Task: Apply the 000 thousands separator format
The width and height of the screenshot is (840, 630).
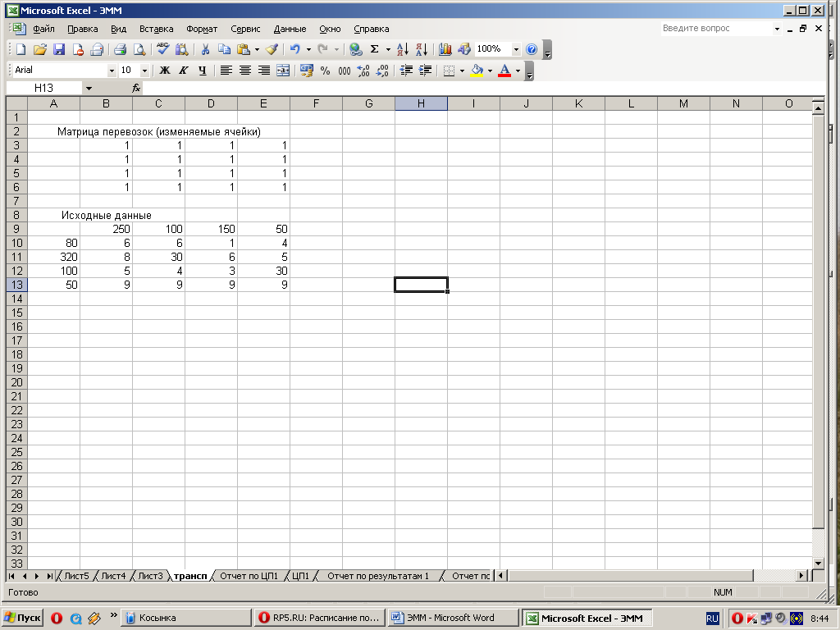Action: (345, 71)
